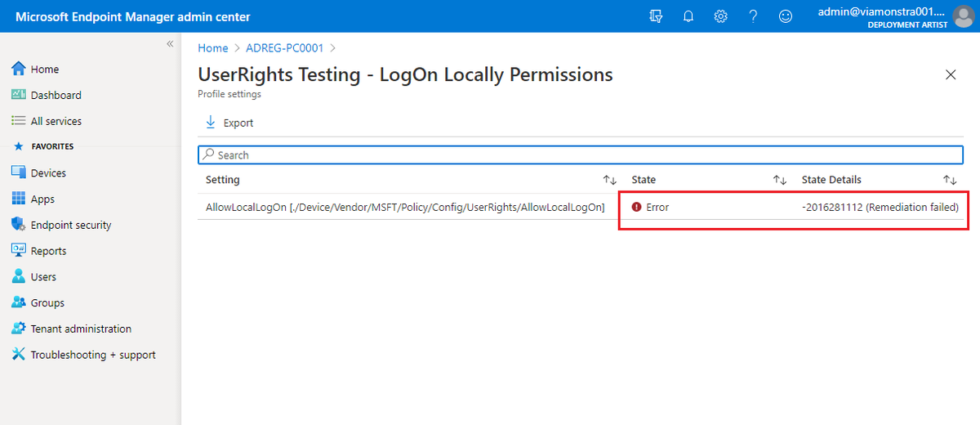Send feedback with the smiley icon

(786, 16)
